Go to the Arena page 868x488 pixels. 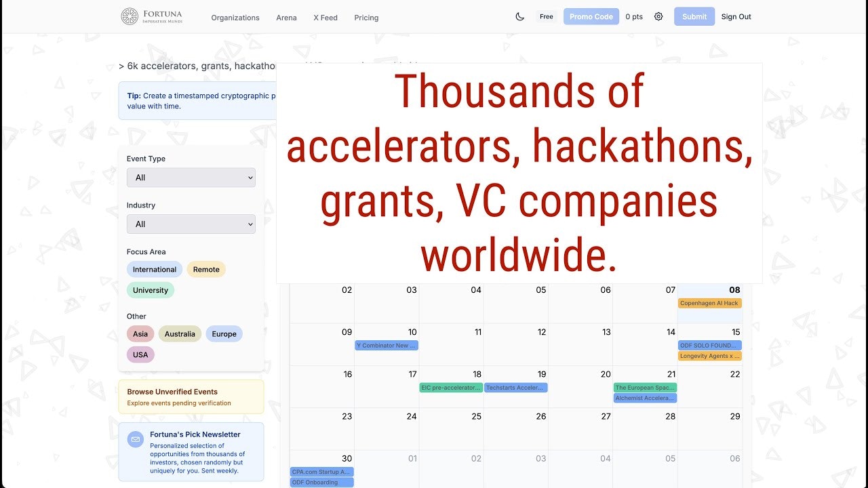click(x=286, y=18)
